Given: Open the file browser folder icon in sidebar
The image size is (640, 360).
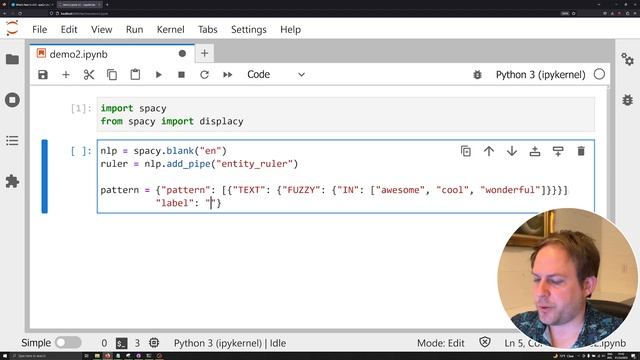Looking at the screenshot, I should (12, 59).
